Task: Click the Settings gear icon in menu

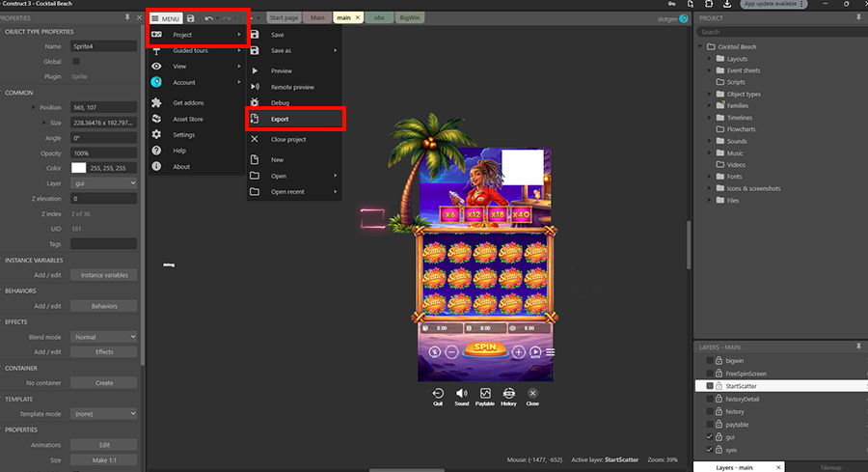Action: (x=156, y=134)
